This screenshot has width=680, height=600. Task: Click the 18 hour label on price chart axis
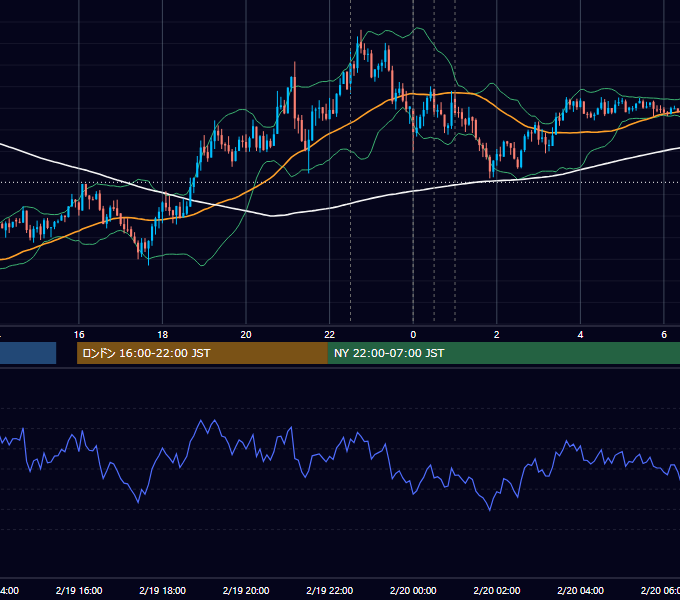coord(163,335)
